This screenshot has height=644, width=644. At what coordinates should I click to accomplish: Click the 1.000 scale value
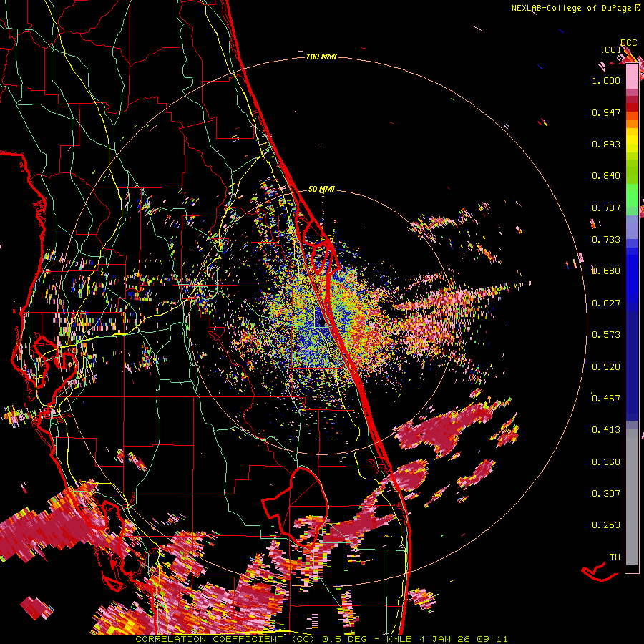(x=606, y=80)
